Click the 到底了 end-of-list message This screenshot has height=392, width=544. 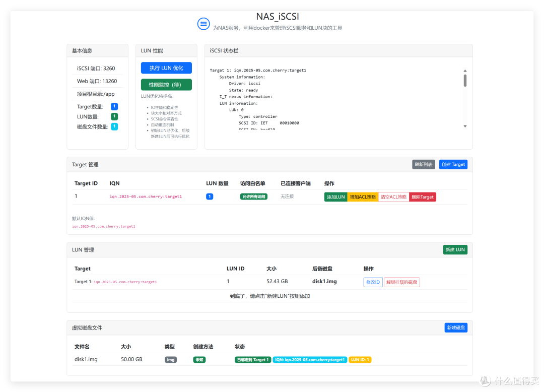269,296
